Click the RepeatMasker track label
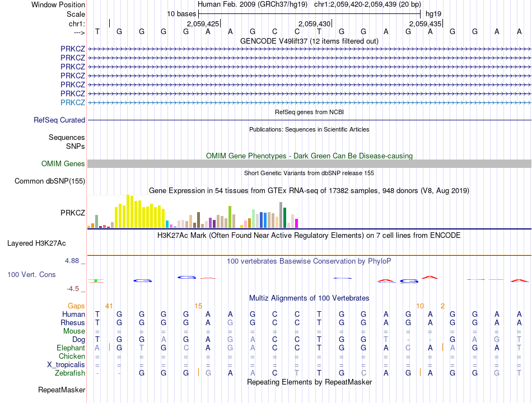 pos(62,390)
